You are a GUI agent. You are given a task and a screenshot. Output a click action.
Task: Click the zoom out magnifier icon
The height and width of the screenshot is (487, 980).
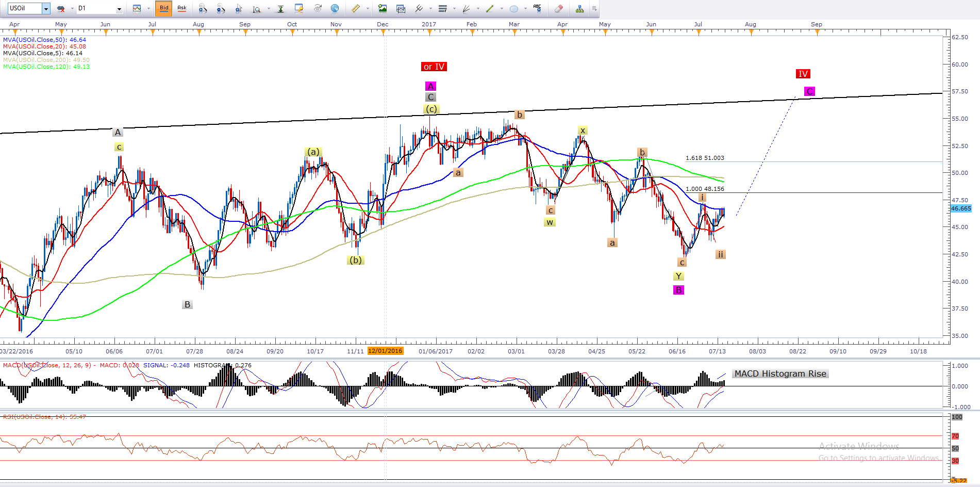[221, 8]
